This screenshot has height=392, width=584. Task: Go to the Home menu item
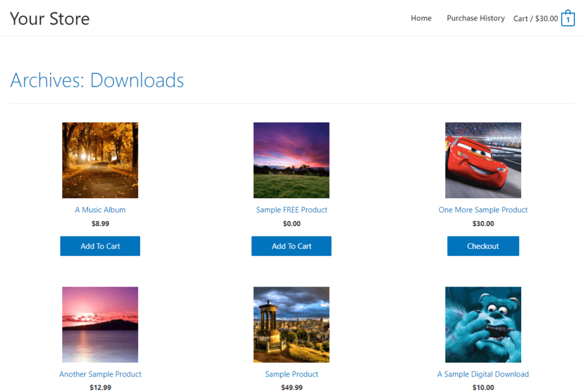click(421, 18)
